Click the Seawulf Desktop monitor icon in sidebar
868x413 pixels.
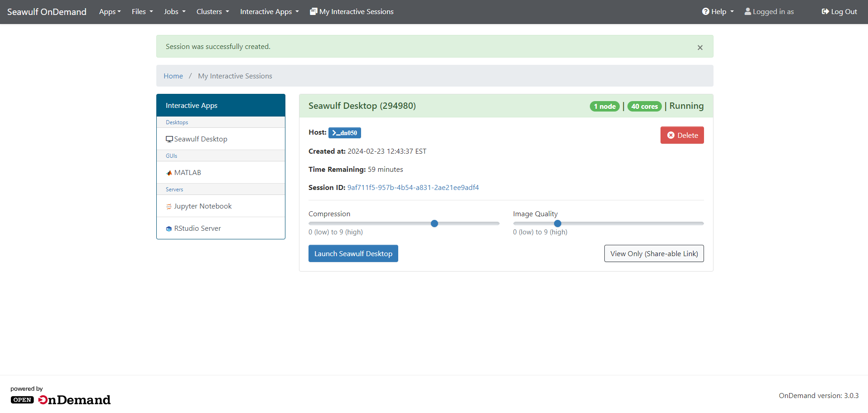tap(169, 139)
